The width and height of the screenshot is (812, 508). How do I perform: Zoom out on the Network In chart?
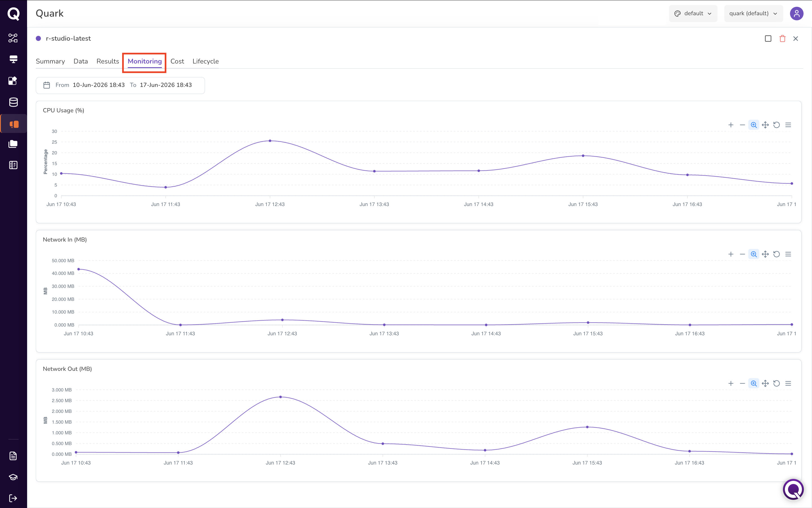742,254
